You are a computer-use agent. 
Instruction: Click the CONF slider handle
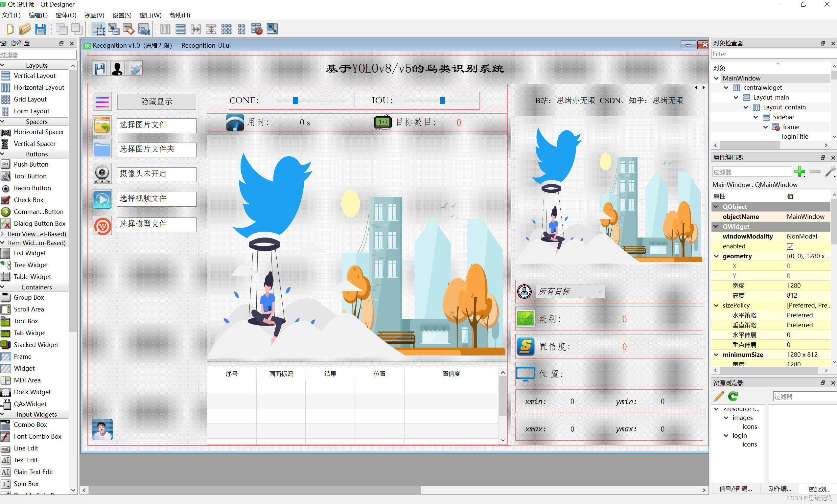point(295,101)
